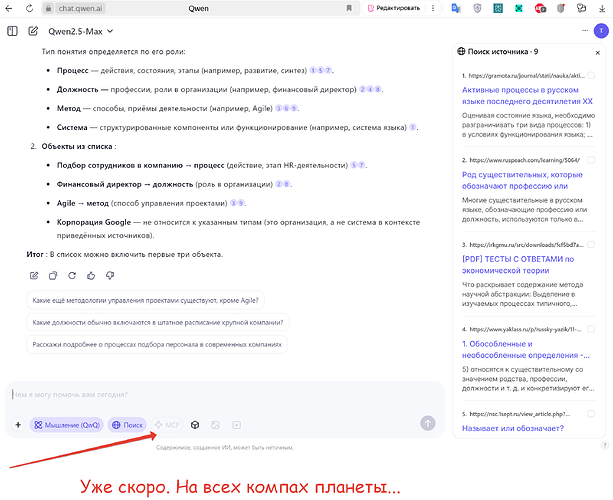Copy the response with the copy icon
613x500 pixels.
[x=53, y=276]
